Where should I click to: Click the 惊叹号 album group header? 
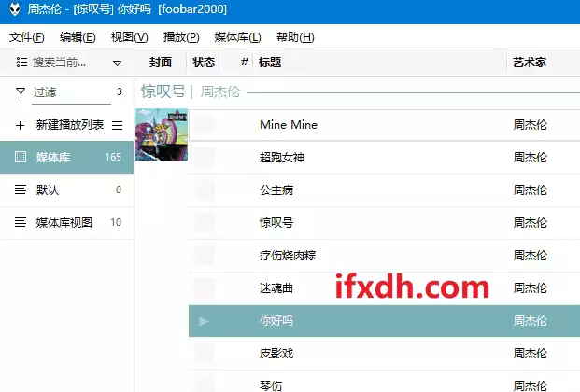358,91
